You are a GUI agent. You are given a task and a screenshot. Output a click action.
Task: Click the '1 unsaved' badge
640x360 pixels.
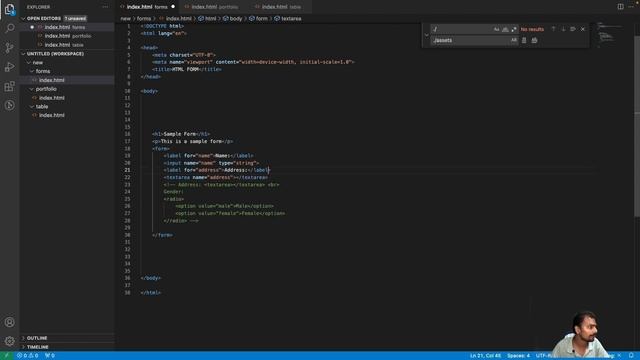tap(75, 18)
